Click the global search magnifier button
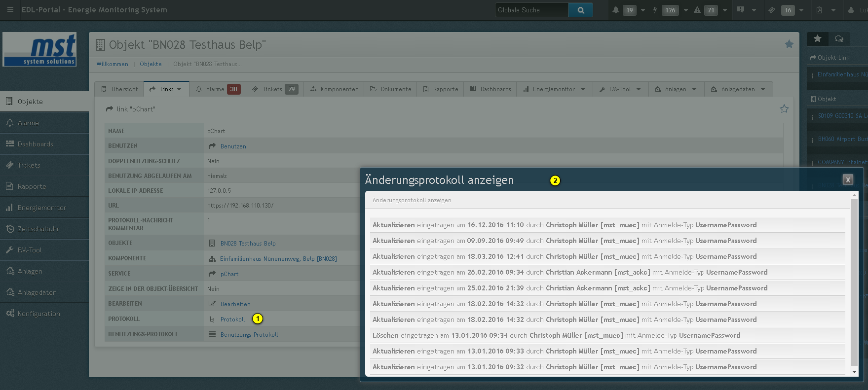The width and height of the screenshot is (868, 390). click(x=581, y=10)
